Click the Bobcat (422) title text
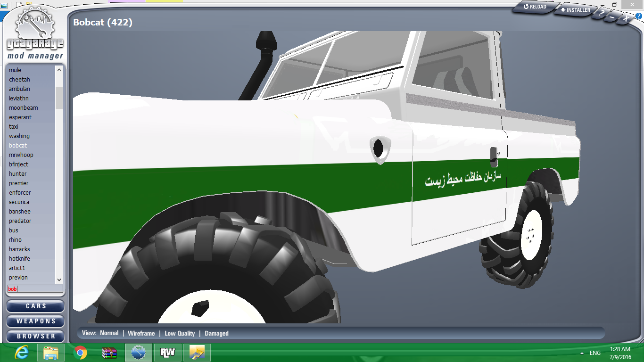 pos(103,22)
